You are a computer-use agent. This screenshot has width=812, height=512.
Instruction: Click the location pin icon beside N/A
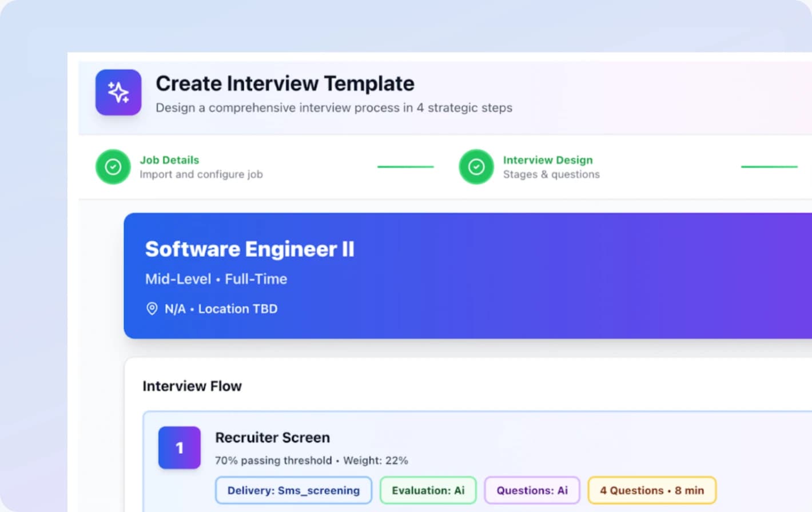point(152,309)
